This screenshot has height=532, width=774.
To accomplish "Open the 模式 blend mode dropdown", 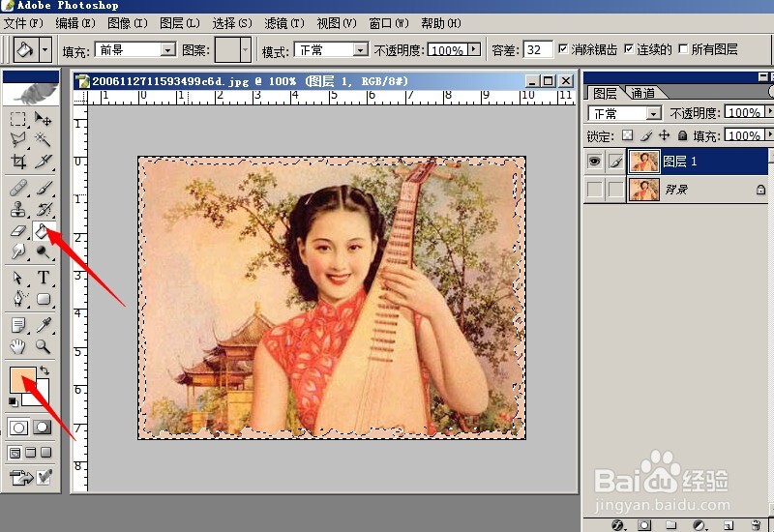I will (361, 49).
